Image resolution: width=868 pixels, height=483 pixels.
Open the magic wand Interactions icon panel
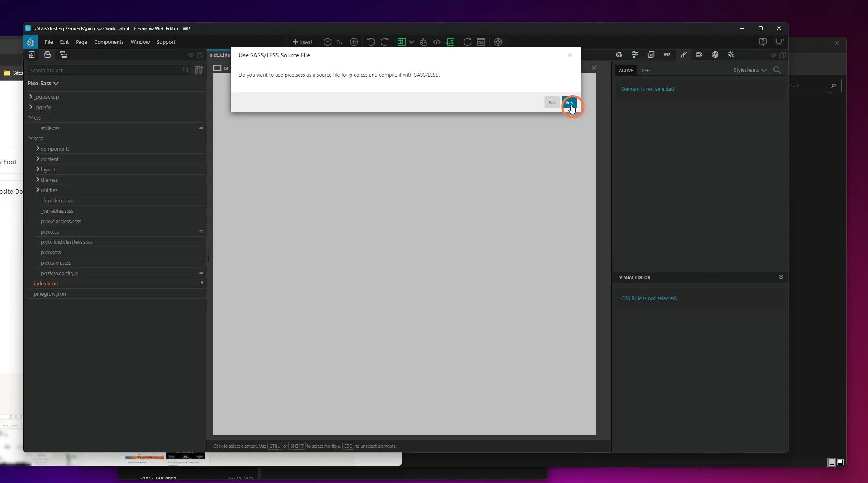tap(731, 55)
